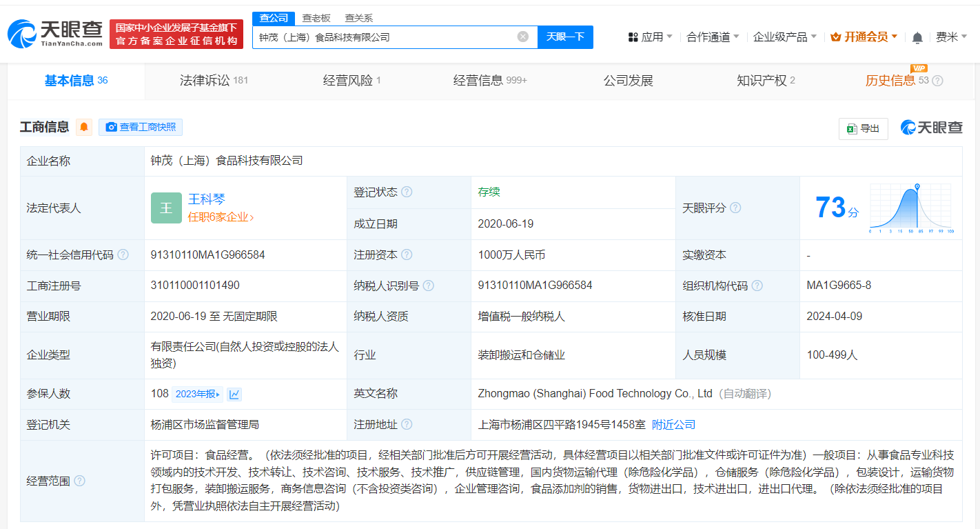Open the 附近公司 link
Viewport: 980px width, 529px height.
[675, 425]
